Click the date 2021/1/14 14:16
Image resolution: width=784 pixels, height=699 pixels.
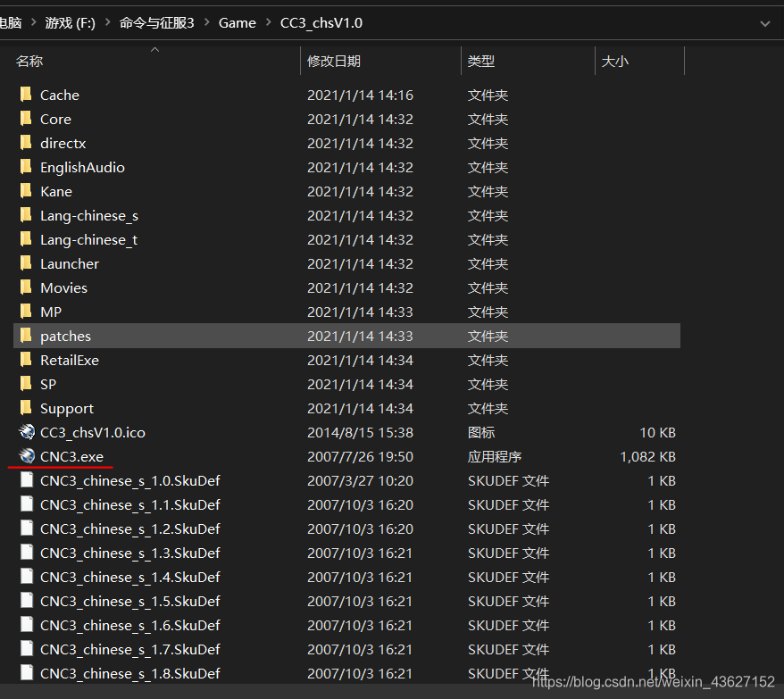coord(360,95)
